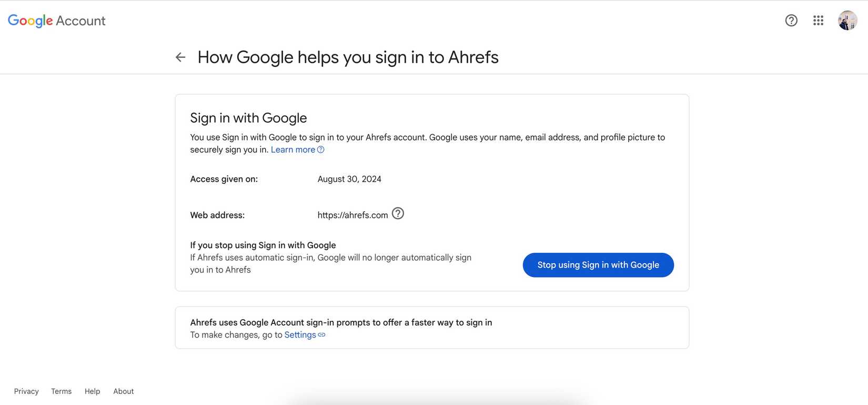Click the https://ahrefs.com web address
This screenshot has height=405, width=868.
[352, 215]
